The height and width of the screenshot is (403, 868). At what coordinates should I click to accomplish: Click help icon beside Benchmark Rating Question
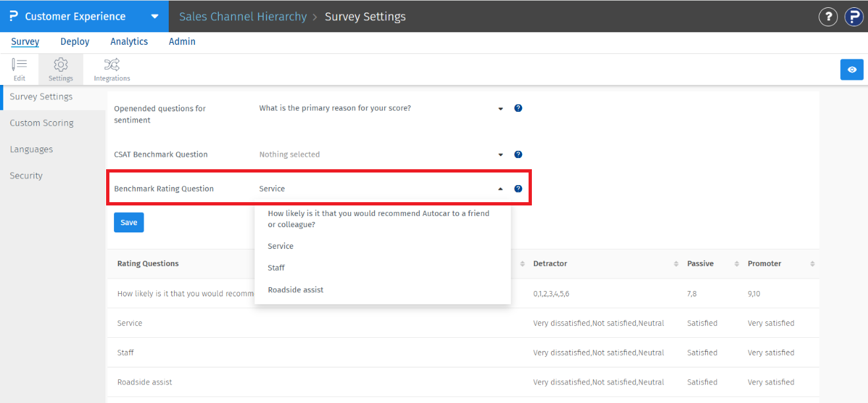click(x=518, y=188)
